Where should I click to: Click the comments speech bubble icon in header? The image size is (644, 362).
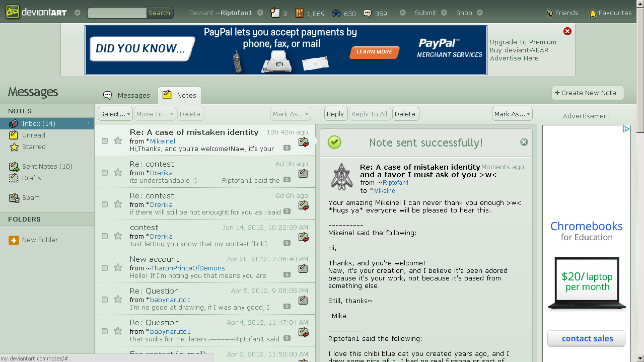click(x=368, y=13)
